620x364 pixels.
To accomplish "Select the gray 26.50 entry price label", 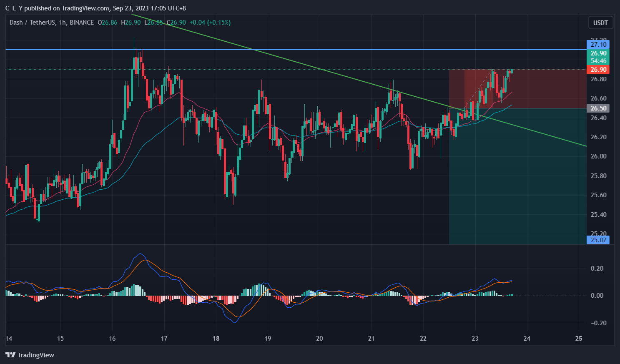I will click(x=598, y=108).
